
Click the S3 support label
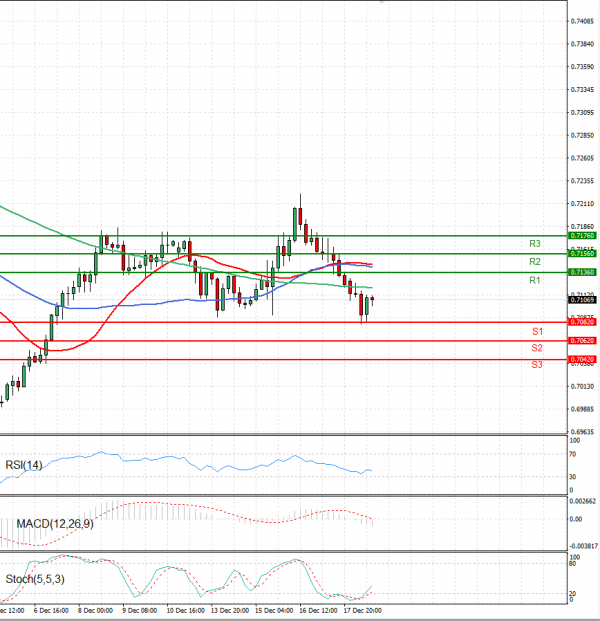[537, 365]
